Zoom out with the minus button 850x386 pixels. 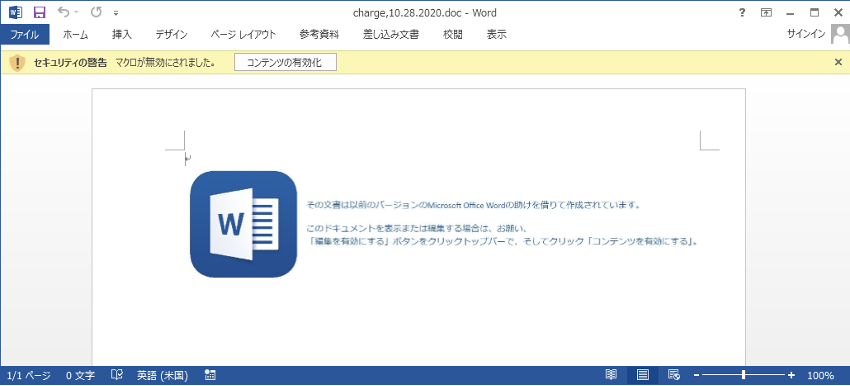697,375
